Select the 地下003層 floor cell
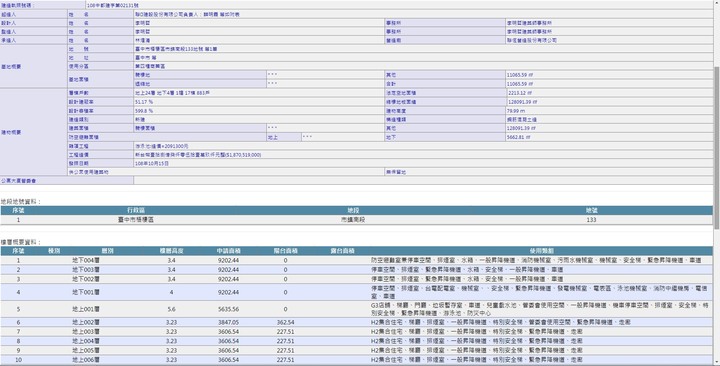The width and height of the screenshot is (720, 366). [86, 270]
